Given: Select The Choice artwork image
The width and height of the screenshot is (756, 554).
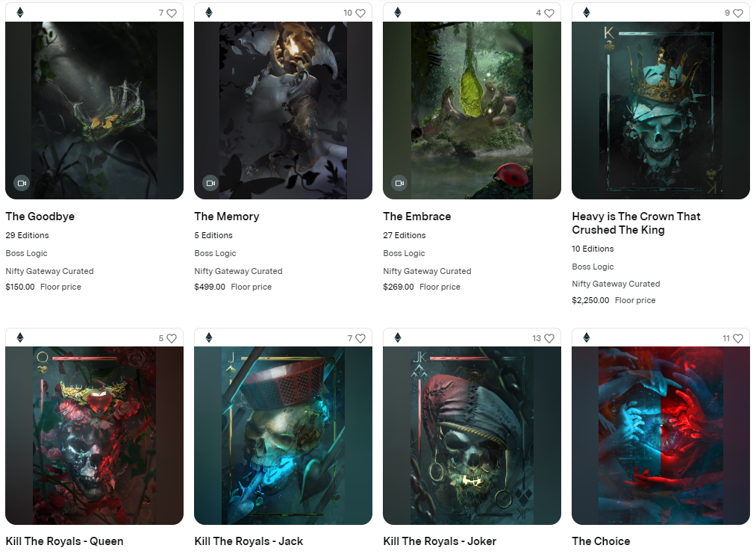Looking at the screenshot, I should pos(660,435).
